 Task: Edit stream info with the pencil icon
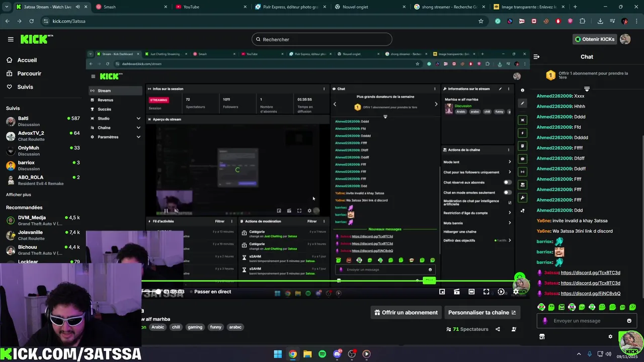tap(500, 89)
